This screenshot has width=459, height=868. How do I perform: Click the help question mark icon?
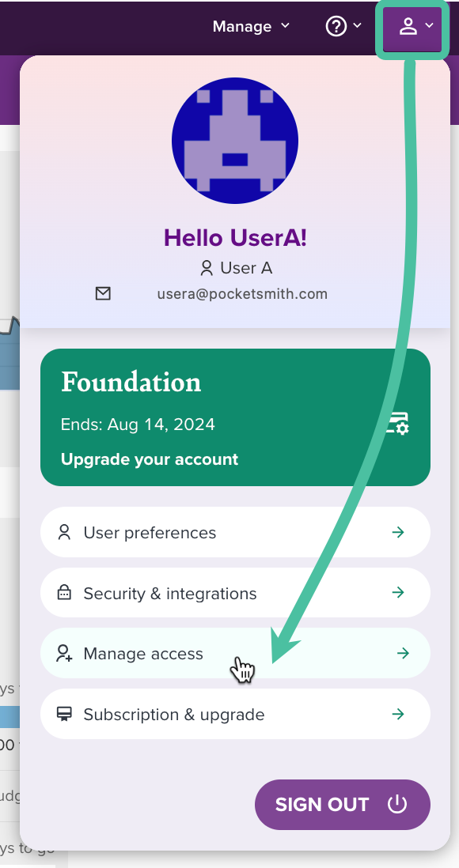point(336,26)
